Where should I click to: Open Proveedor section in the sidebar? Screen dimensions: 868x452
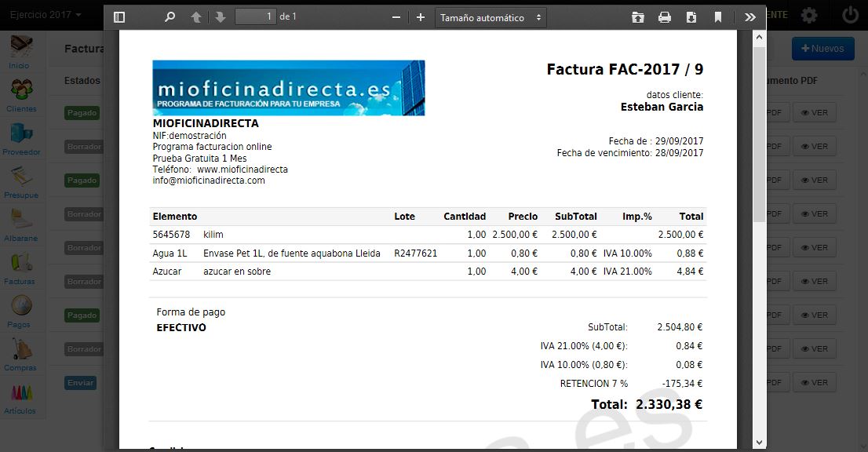point(21,138)
